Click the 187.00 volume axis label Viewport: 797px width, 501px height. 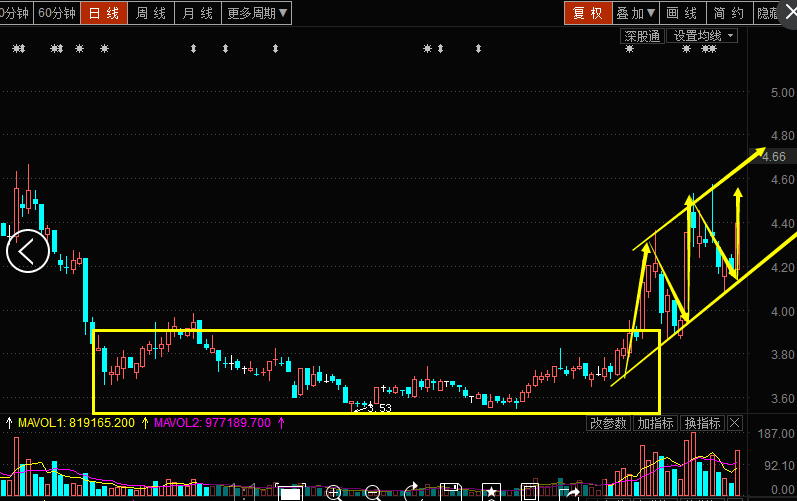pos(776,433)
